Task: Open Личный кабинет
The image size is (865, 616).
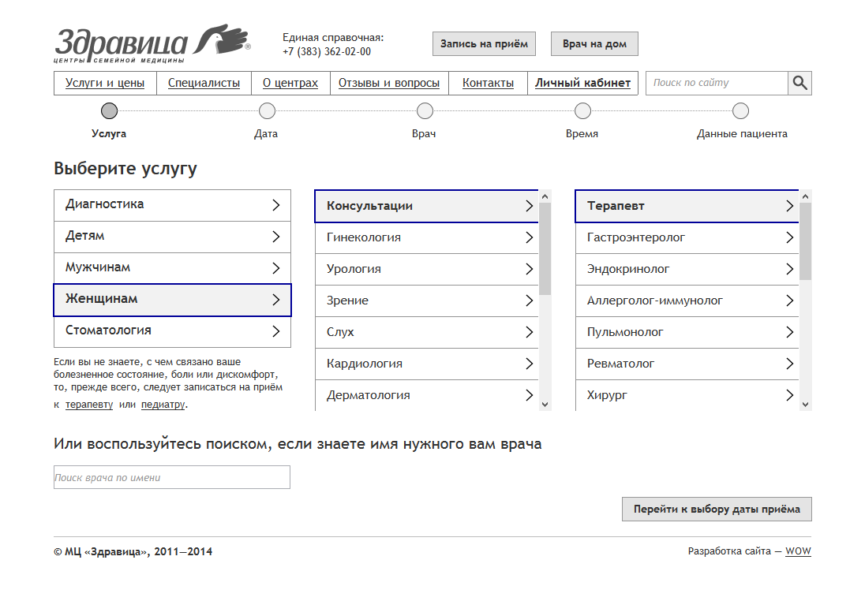Action: [582, 83]
